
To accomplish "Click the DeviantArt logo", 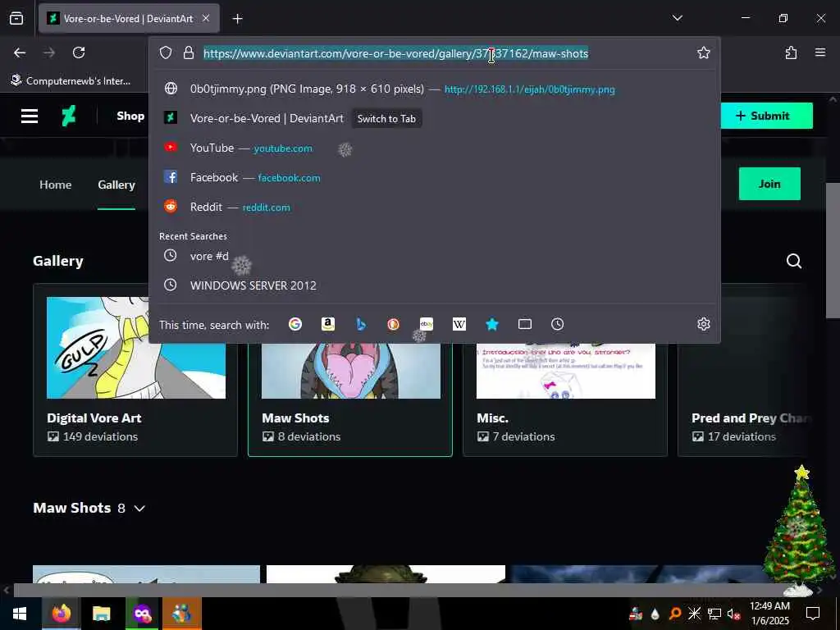I will click(69, 116).
